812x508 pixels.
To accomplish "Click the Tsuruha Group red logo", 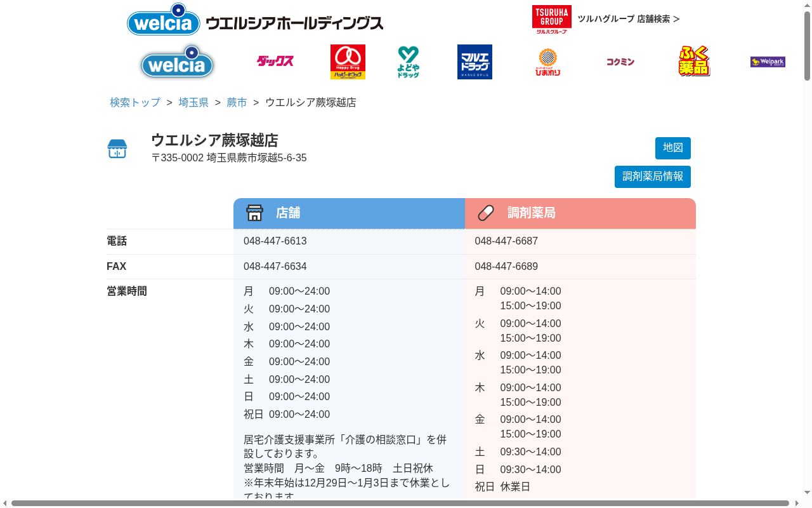I will (x=551, y=19).
